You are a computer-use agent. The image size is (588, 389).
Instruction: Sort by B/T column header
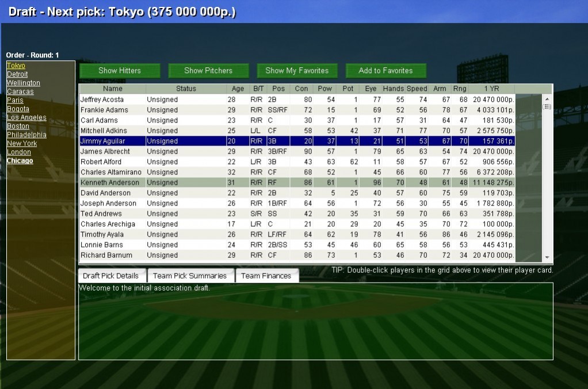258,89
